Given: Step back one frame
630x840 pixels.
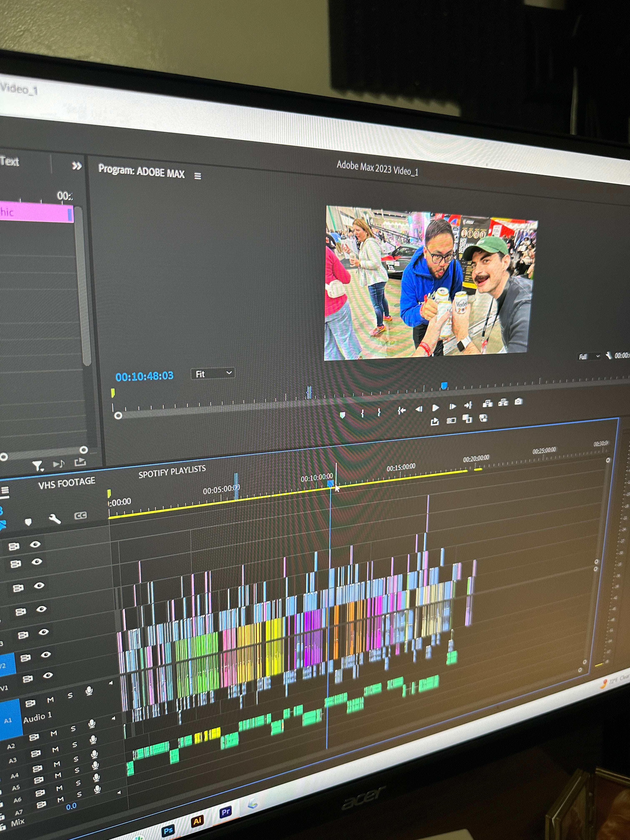Looking at the screenshot, I should click(419, 409).
